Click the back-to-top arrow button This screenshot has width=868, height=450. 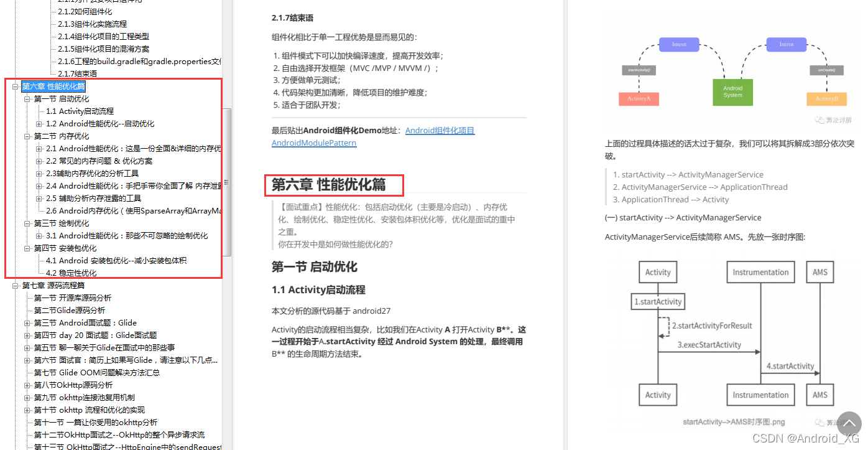[849, 424]
